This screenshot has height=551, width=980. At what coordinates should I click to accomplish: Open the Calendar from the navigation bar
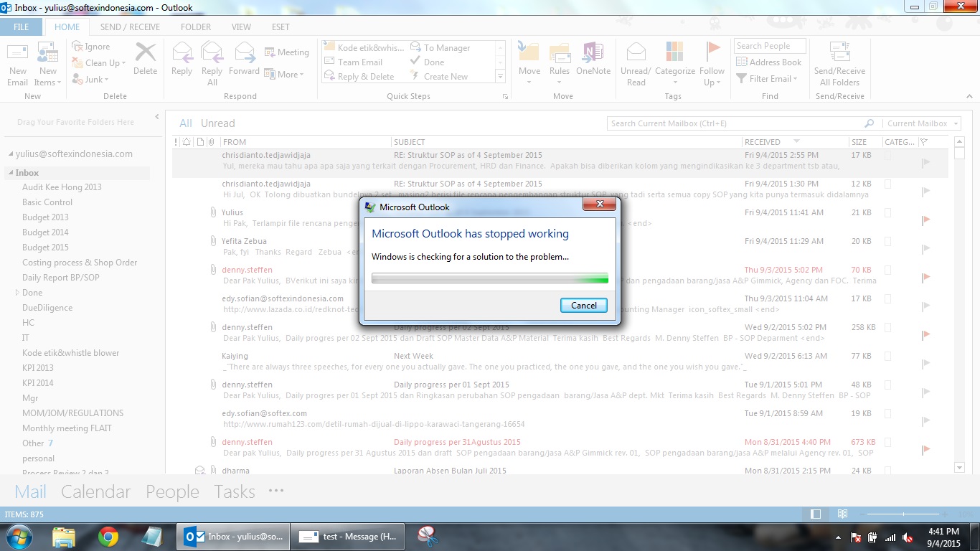pyautogui.click(x=95, y=491)
